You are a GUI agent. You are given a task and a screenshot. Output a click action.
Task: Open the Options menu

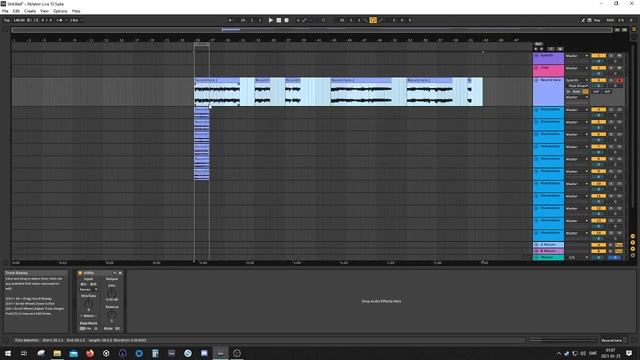click(x=60, y=11)
